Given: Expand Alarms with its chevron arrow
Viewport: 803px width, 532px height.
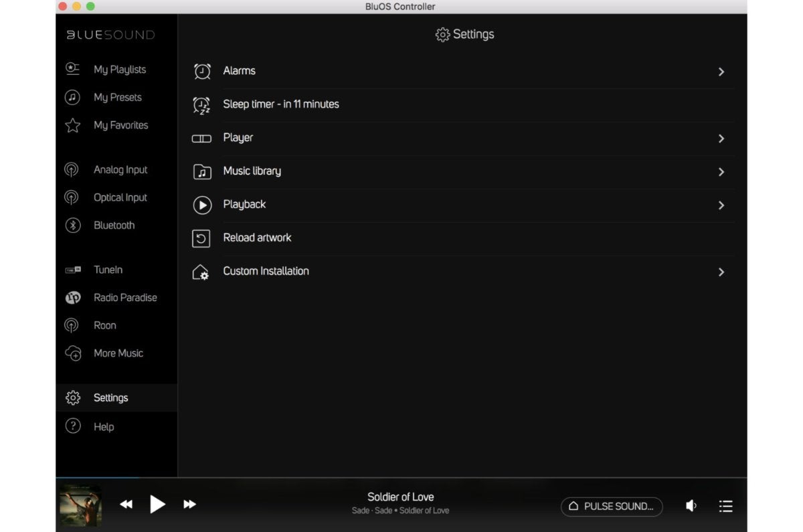Looking at the screenshot, I should coord(721,72).
